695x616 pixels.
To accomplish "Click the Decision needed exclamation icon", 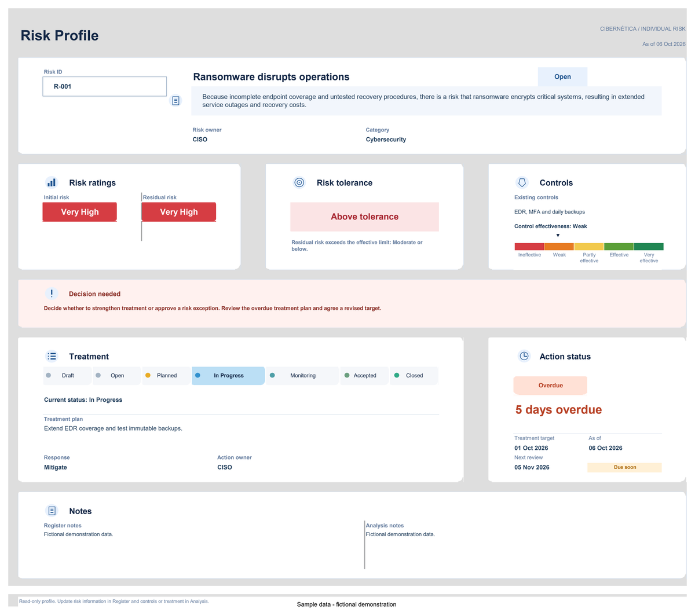I will 52,294.
